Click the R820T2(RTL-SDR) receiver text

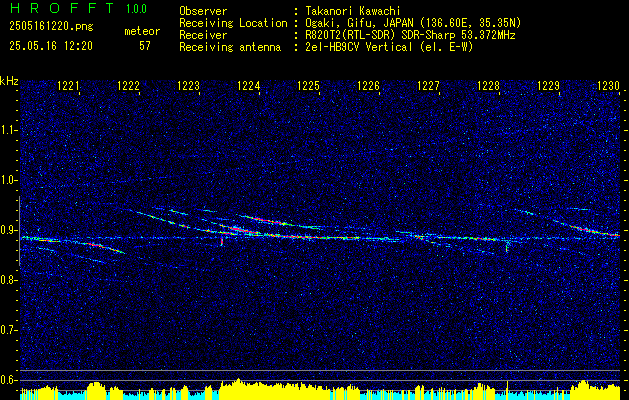tap(410, 35)
